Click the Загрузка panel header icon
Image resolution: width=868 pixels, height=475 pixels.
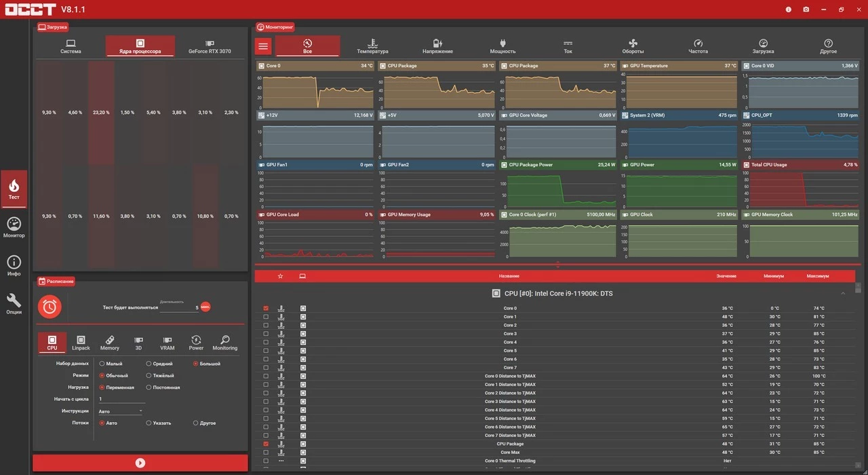coord(42,27)
